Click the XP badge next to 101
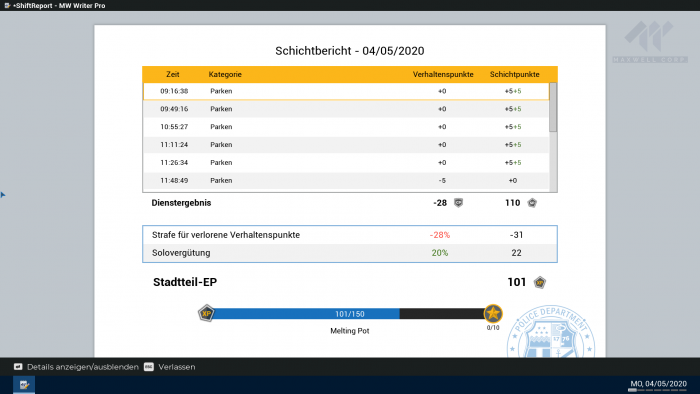700x394 pixels. [540, 282]
